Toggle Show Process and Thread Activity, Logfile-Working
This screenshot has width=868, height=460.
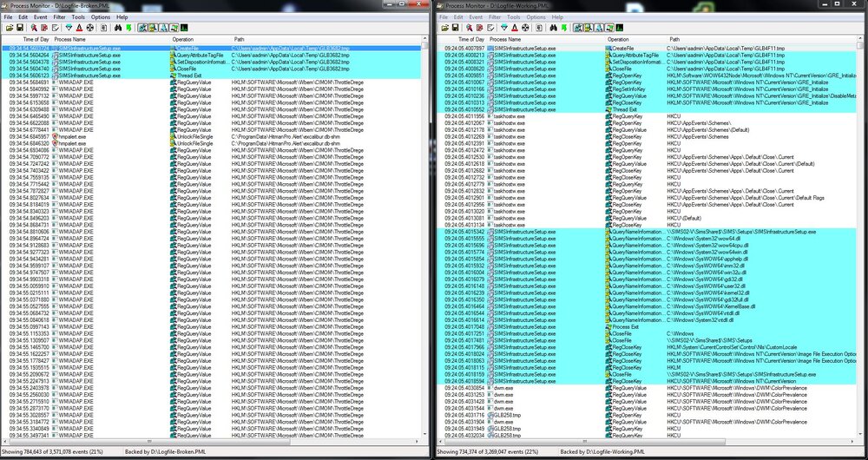click(x=609, y=28)
